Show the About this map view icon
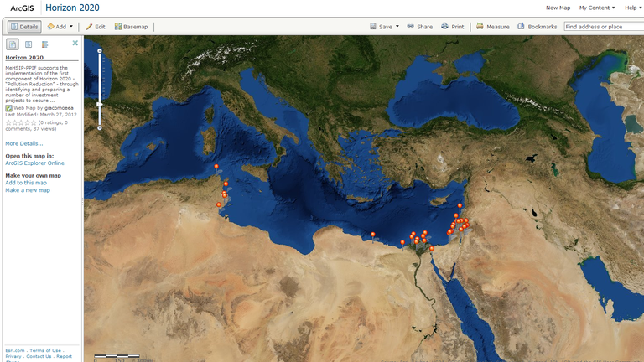This screenshot has height=362, width=644. click(x=13, y=44)
